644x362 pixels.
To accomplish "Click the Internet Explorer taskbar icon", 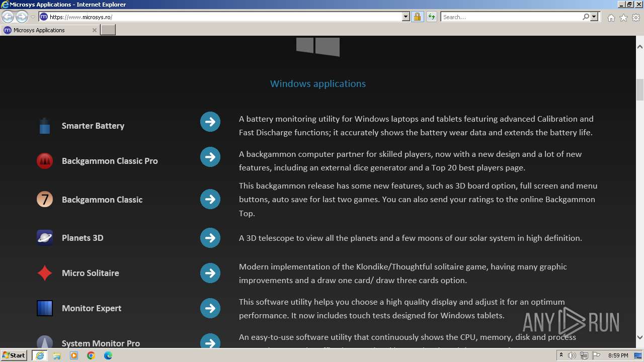I will pos(39,355).
